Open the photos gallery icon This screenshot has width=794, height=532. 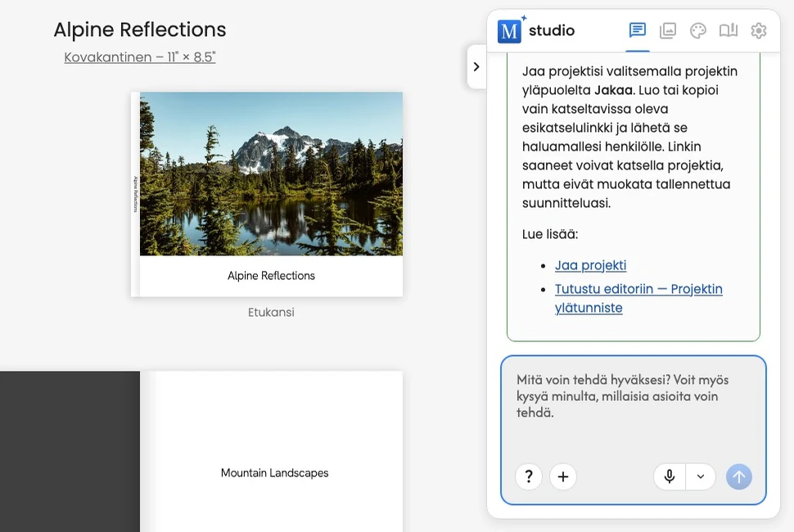[667, 30]
